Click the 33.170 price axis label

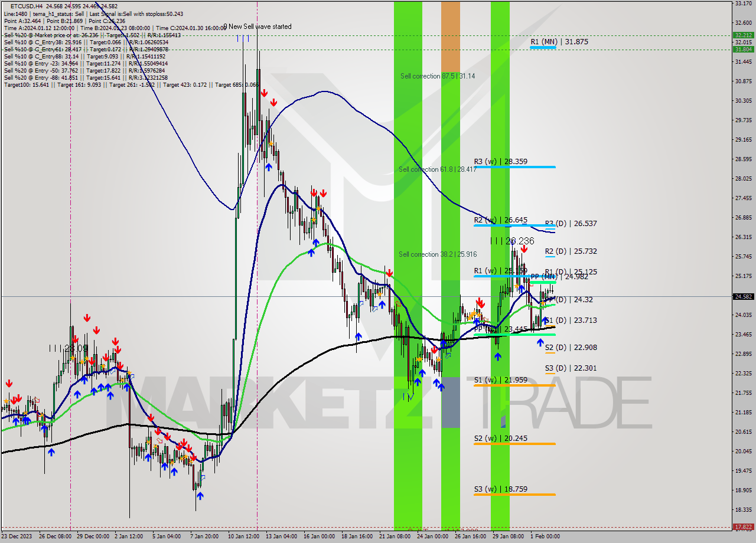point(743,4)
